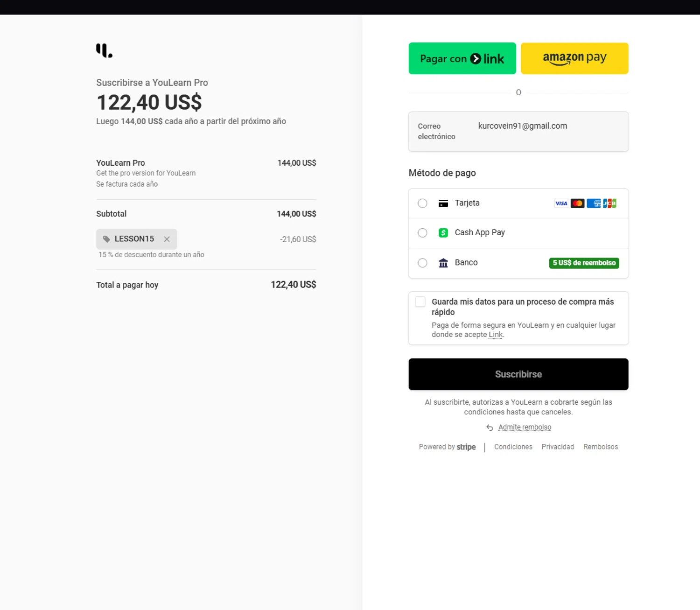This screenshot has height=610, width=700.
Task: Open the Powered by stripe link
Action: coord(447,447)
